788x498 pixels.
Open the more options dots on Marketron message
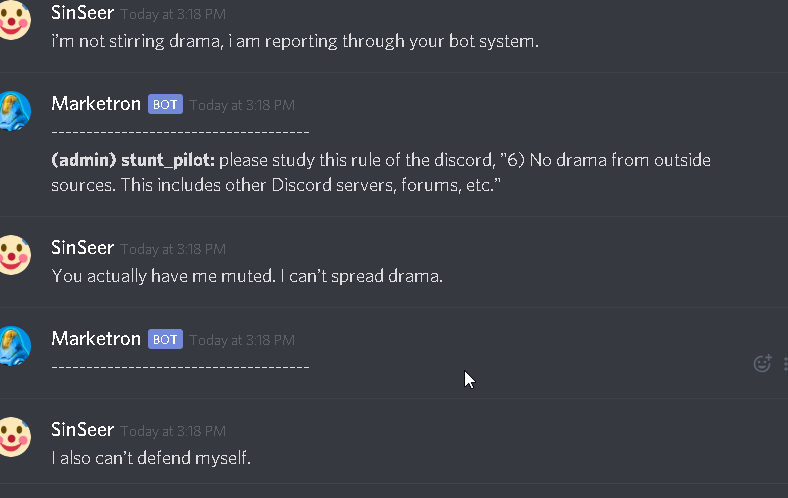pyautogui.click(x=785, y=363)
